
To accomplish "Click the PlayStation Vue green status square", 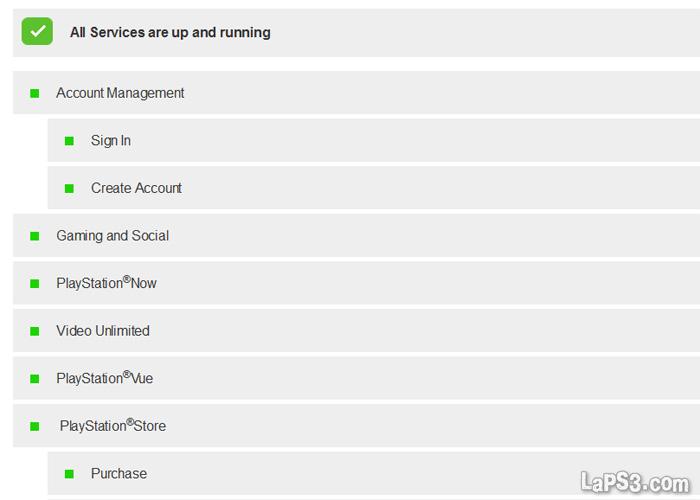I will point(35,379).
